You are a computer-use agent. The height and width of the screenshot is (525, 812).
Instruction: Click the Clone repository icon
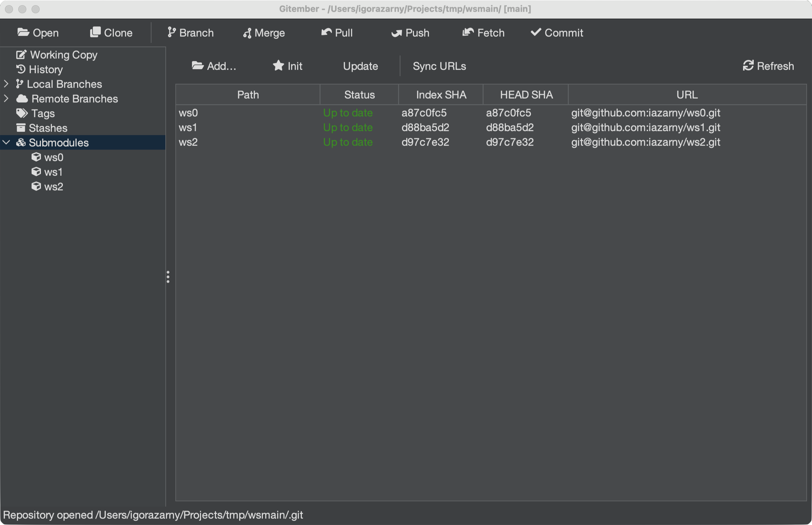[x=96, y=32]
